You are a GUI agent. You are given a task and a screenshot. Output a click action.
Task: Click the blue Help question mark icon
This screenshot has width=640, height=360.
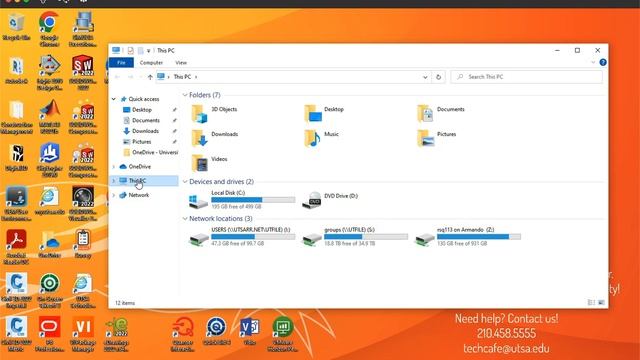click(x=602, y=62)
